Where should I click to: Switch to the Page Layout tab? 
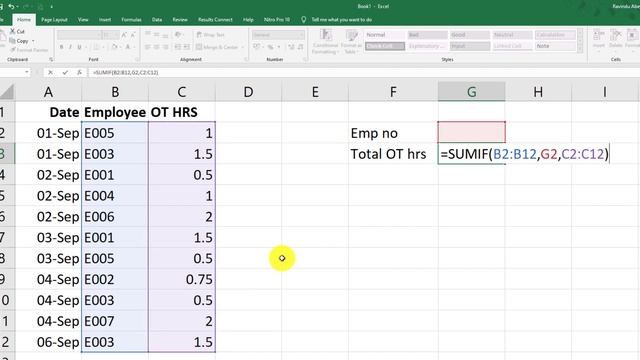click(54, 20)
